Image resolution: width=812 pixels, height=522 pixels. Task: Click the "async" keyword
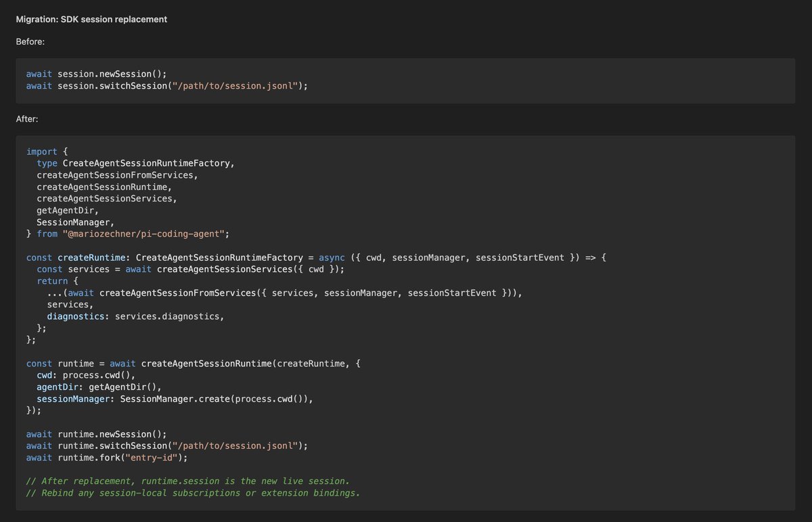(332, 258)
